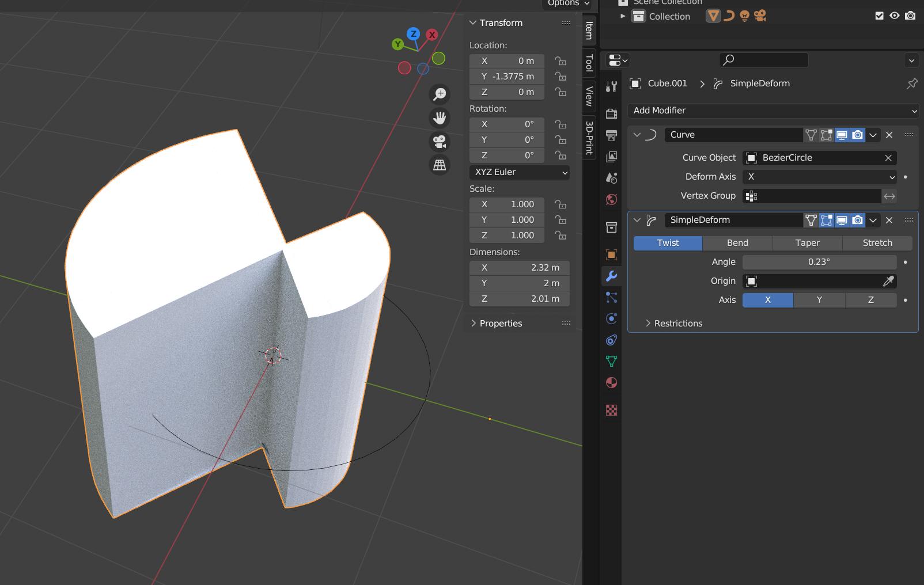Viewport: 924px width, 585px height.
Task: Open the Collection properties tab icon
Action: (611, 227)
